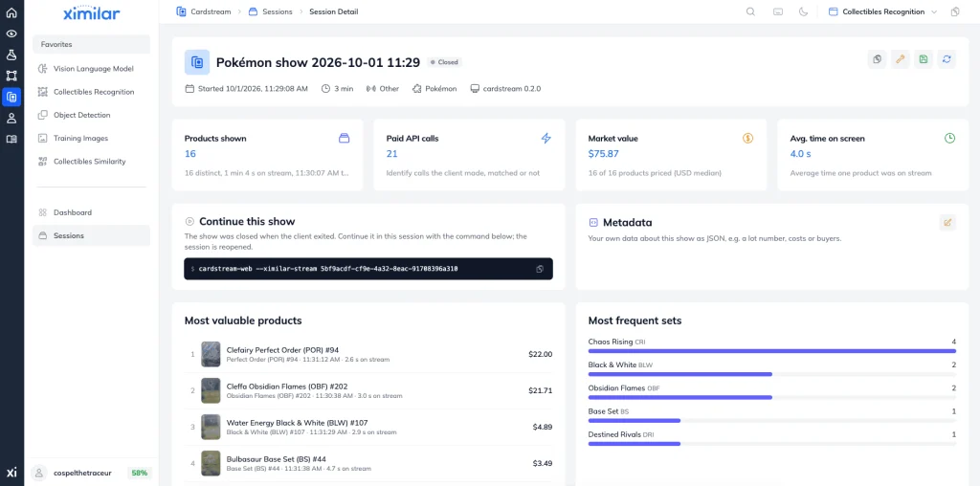Open Vision Language Model in favorites

point(91,69)
